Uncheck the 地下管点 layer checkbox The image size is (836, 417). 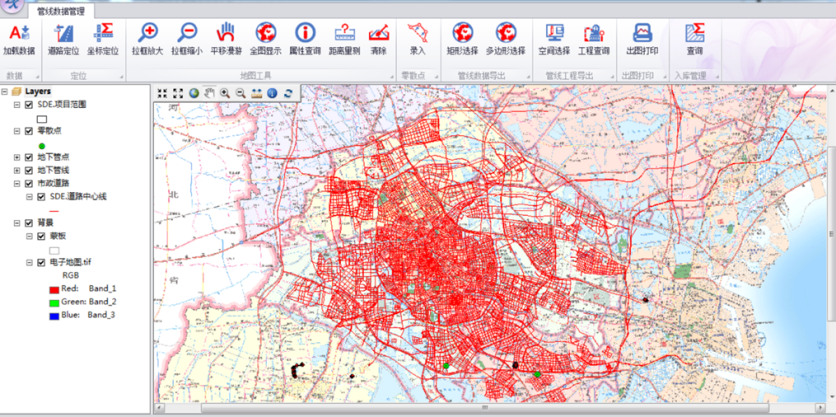pyautogui.click(x=29, y=157)
